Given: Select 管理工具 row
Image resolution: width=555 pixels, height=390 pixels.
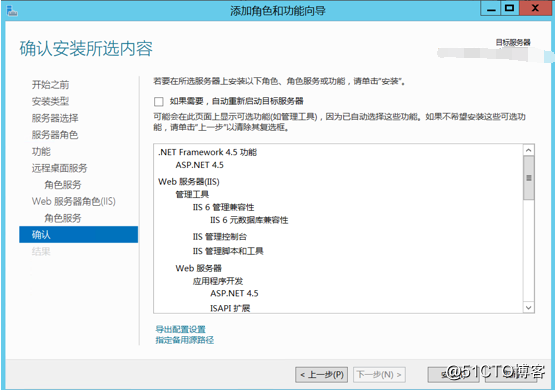Looking at the screenshot, I should [192, 194].
